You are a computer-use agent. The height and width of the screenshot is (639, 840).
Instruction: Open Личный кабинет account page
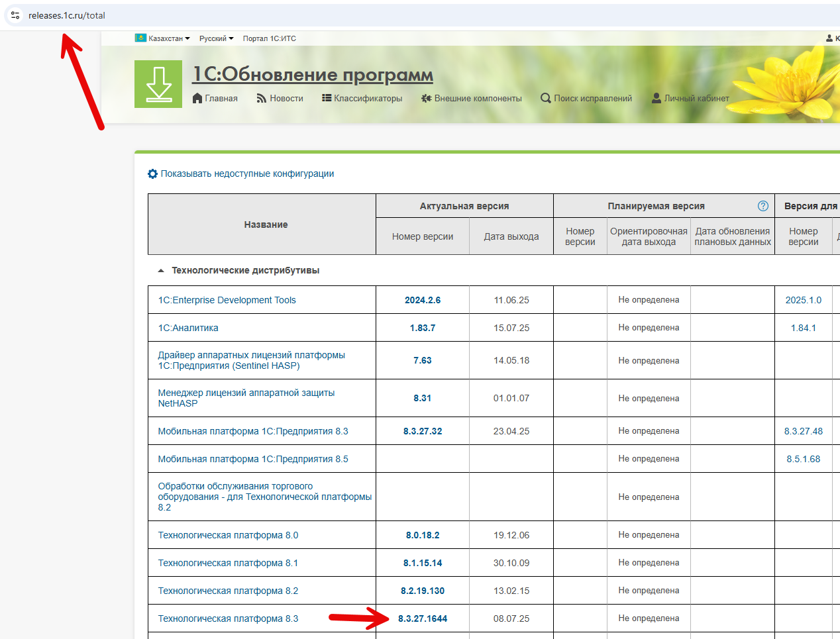point(690,98)
